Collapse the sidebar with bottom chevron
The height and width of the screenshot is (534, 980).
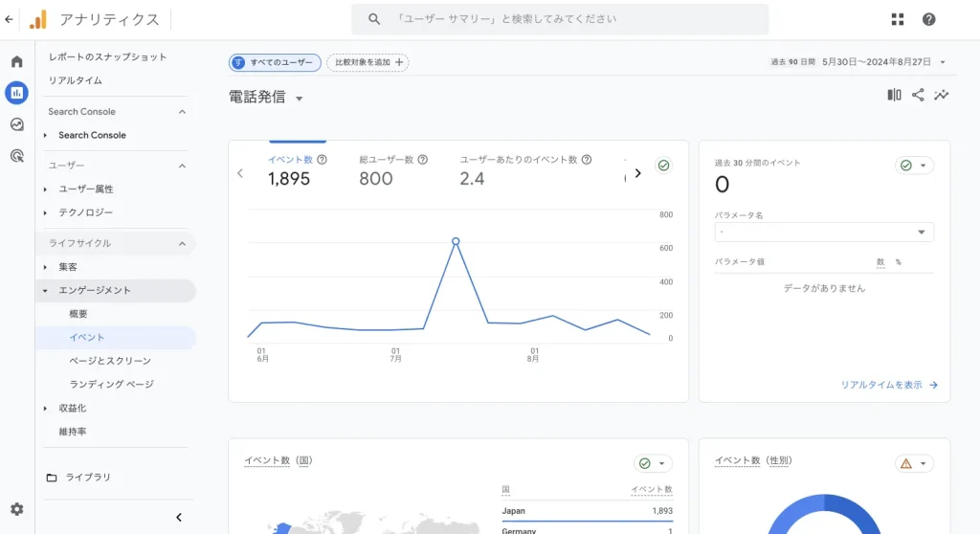tap(179, 517)
